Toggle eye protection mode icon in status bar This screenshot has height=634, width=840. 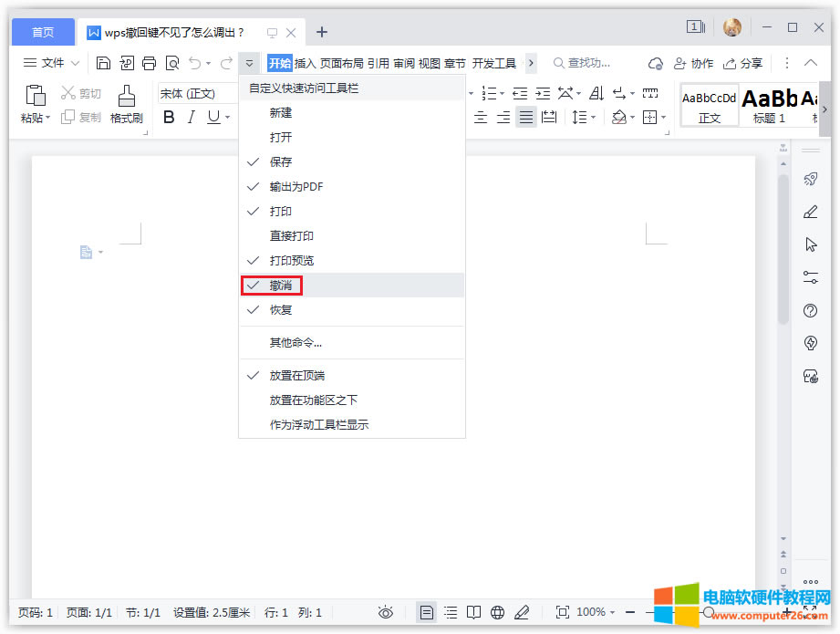pos(386,612)
